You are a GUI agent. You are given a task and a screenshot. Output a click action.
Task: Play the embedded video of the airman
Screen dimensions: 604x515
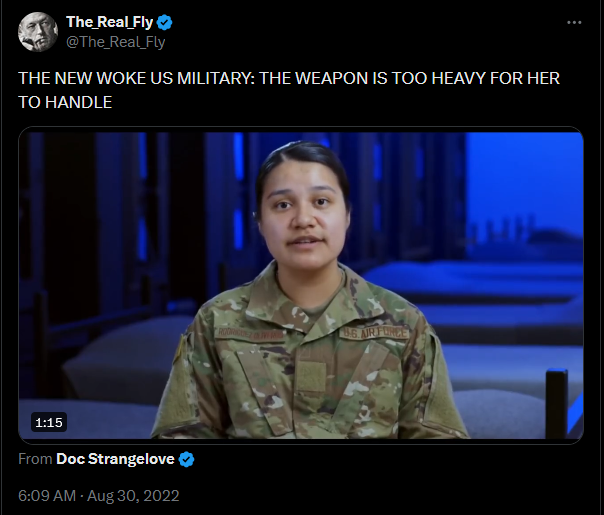301,285
